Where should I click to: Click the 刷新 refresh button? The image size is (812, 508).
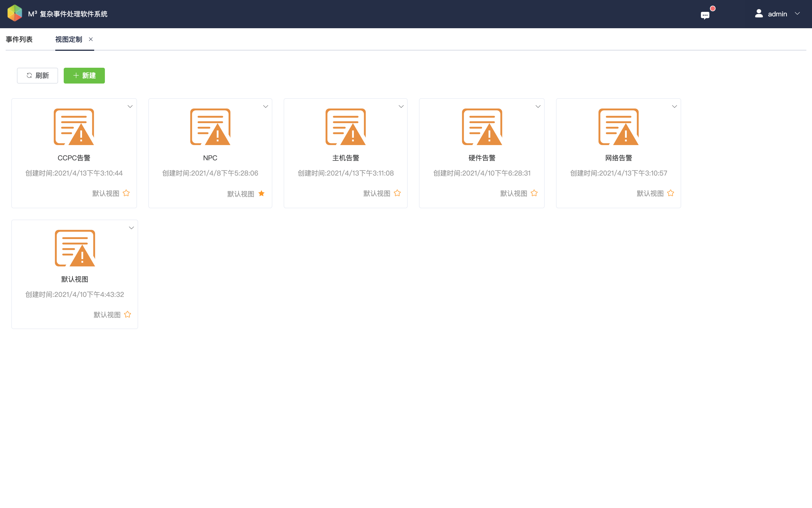coord(37,76)
